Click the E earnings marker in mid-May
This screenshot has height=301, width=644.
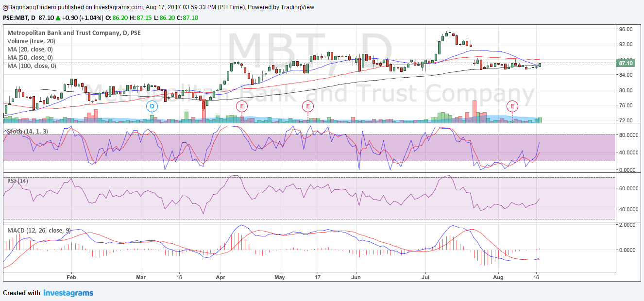click(x=308, y=105)
